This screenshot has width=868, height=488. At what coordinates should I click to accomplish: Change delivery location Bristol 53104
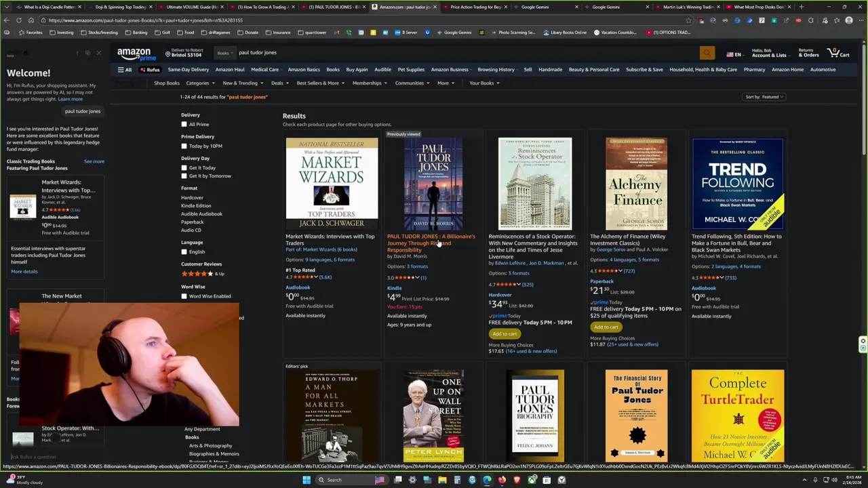click(184, 53)
